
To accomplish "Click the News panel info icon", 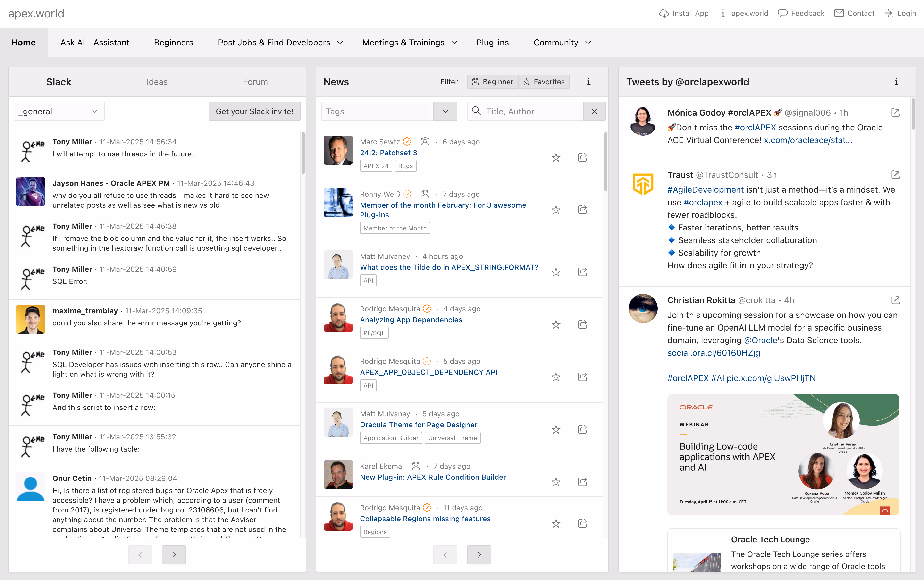I will point(588,82).
